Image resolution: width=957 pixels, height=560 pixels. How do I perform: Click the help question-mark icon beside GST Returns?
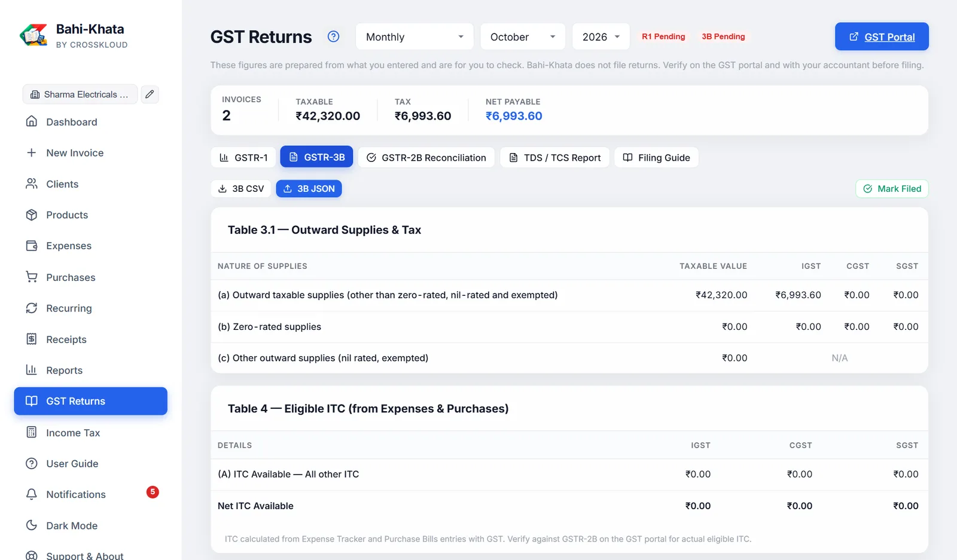[x=334, y=36]
